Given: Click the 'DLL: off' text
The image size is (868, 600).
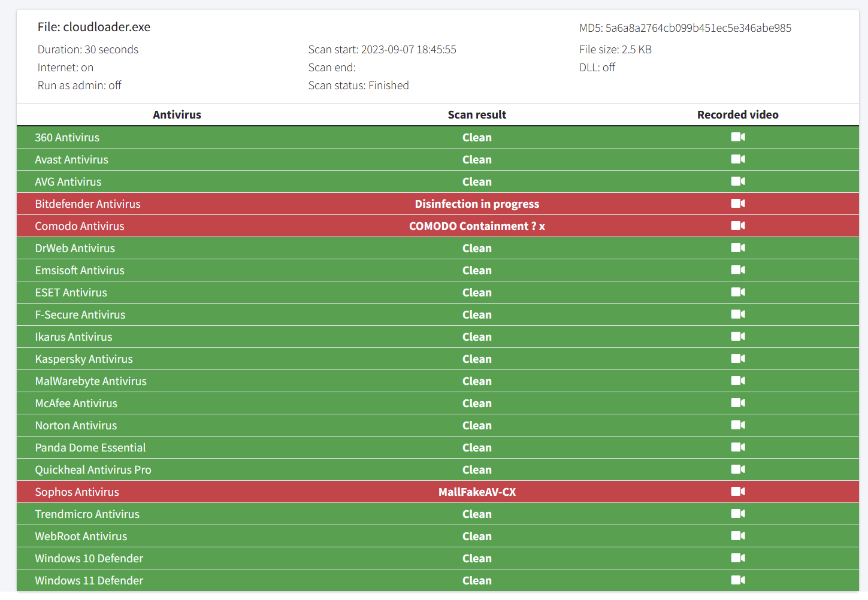Looking at the screenshot, I should click(x=597, y=68).
